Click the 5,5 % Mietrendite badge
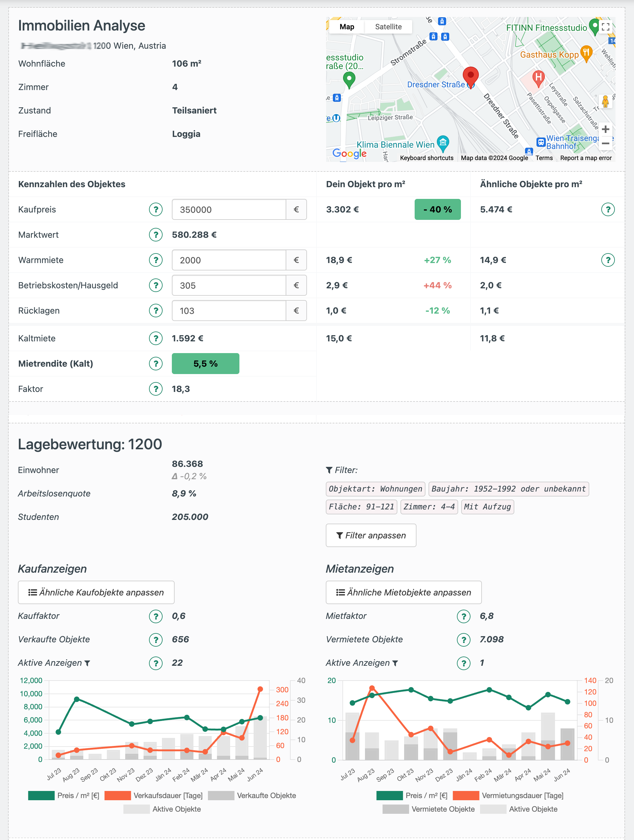Screen dimensions: 634x840 (205, 364)
